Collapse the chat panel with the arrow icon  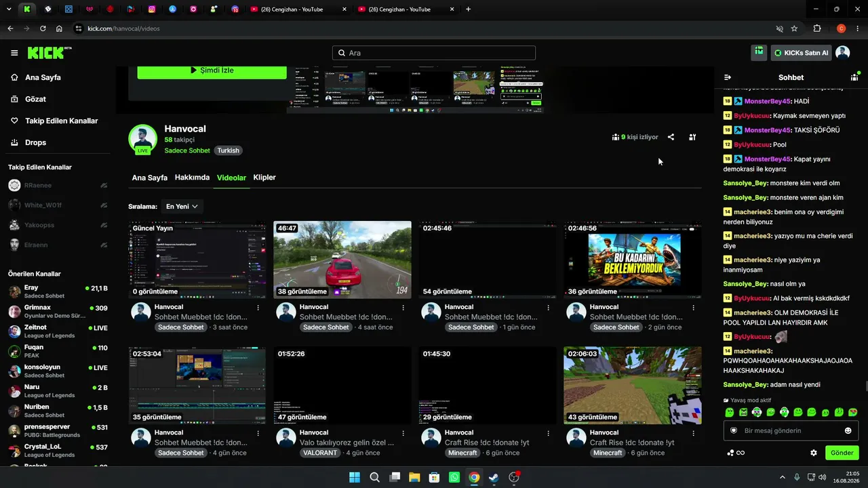pyautogui.click(x=728, y=77)
